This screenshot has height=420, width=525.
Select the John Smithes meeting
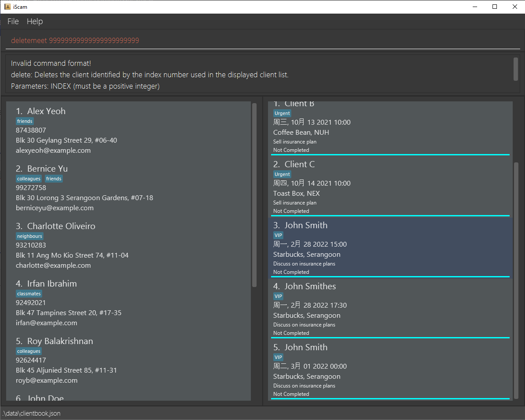(x=391, y=308)
